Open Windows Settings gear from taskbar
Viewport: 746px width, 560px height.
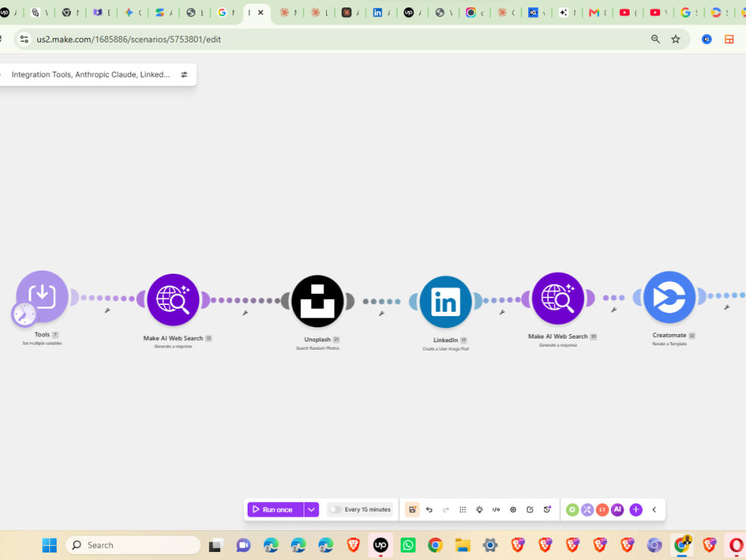[490, 545]
